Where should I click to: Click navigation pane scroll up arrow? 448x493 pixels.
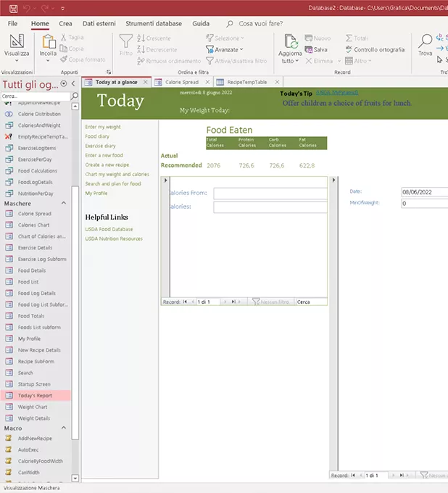(x=75, y=107)
